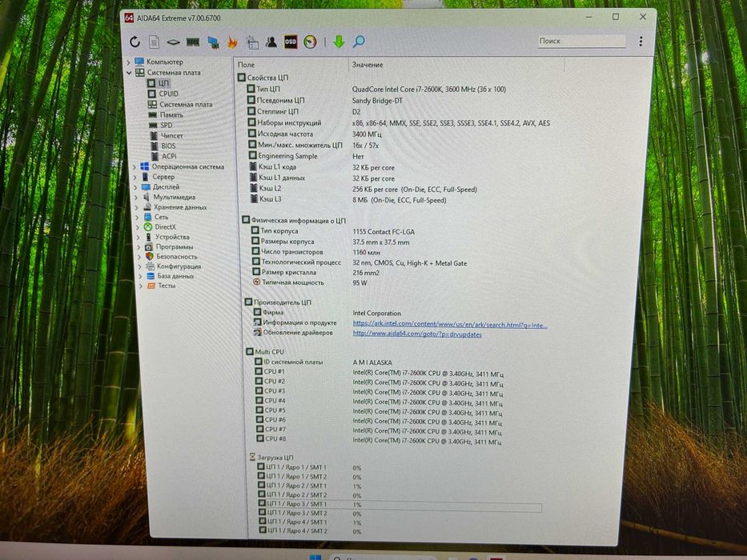Collapse the Системная плата top-level node
Image resolution: width=747 pixels, height=560 pixels.
[129, 73]
